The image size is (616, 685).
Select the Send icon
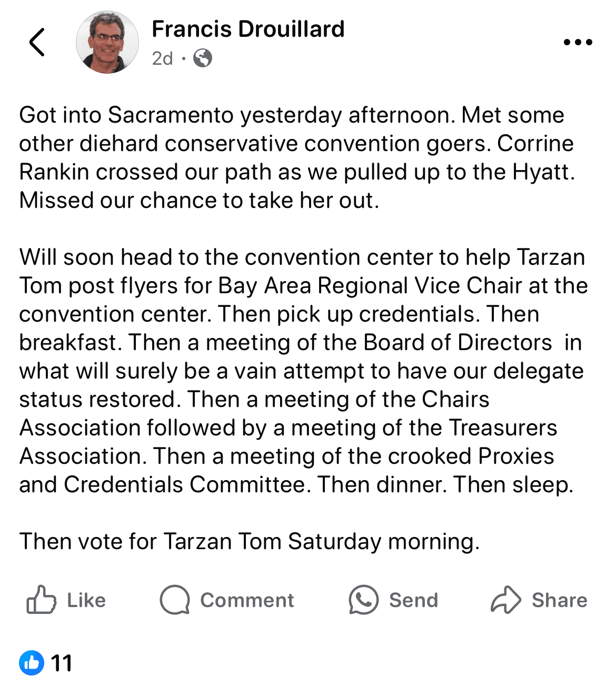point(364,599)
